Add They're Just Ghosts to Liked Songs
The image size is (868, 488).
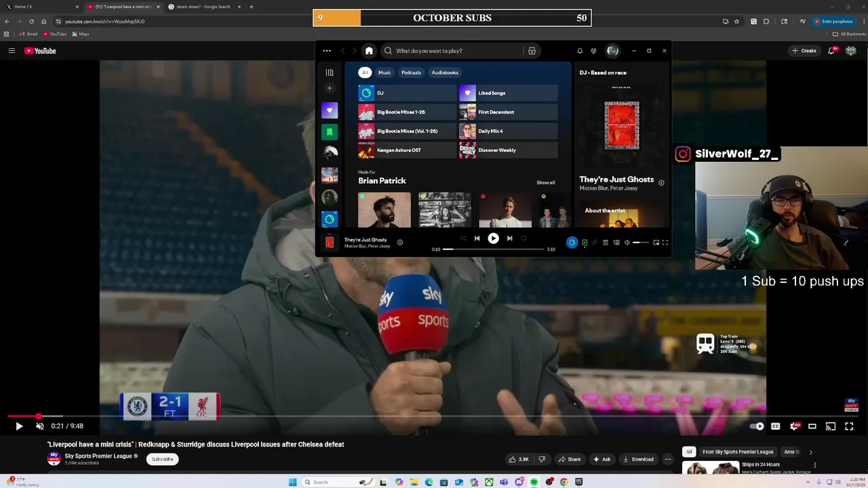(x=400, y=242)
